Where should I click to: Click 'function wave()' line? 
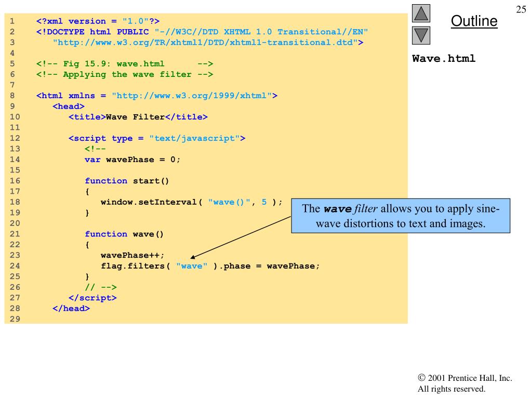(x=124, y=234)
